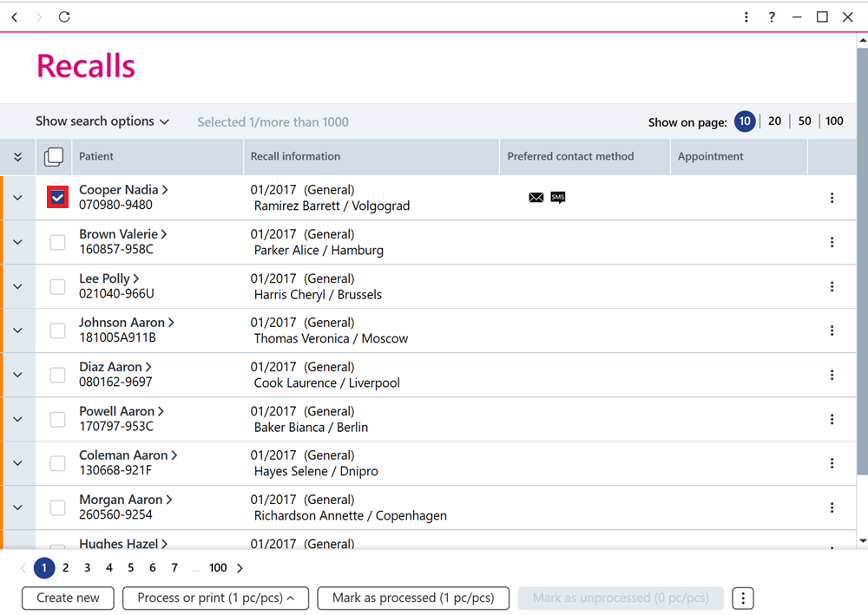
Task: Show 10 items on page
Action: point(745,121)
